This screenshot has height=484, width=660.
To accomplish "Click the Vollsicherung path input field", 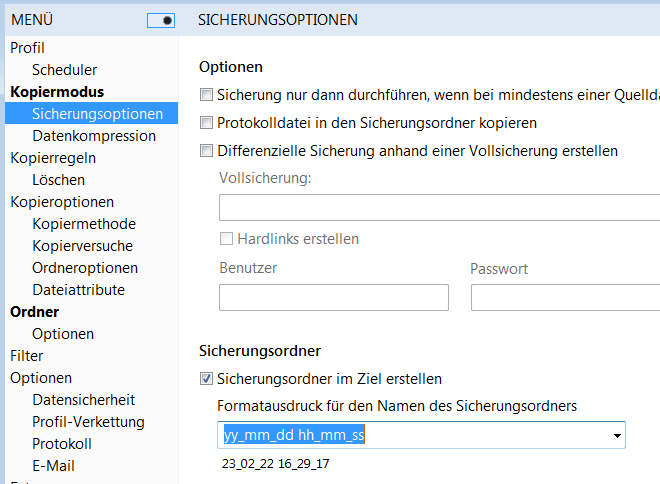I will pos(440,207).
